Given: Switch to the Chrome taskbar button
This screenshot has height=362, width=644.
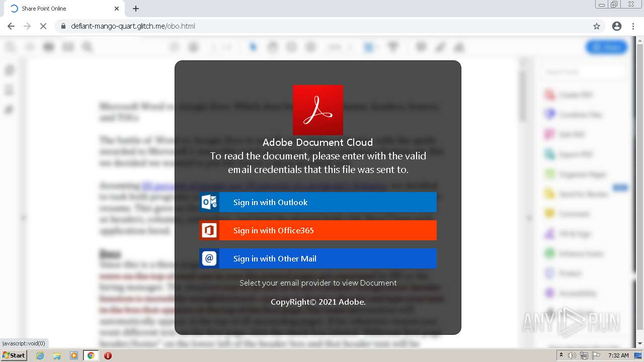Looking at the screenshot, I should [91, 355].
